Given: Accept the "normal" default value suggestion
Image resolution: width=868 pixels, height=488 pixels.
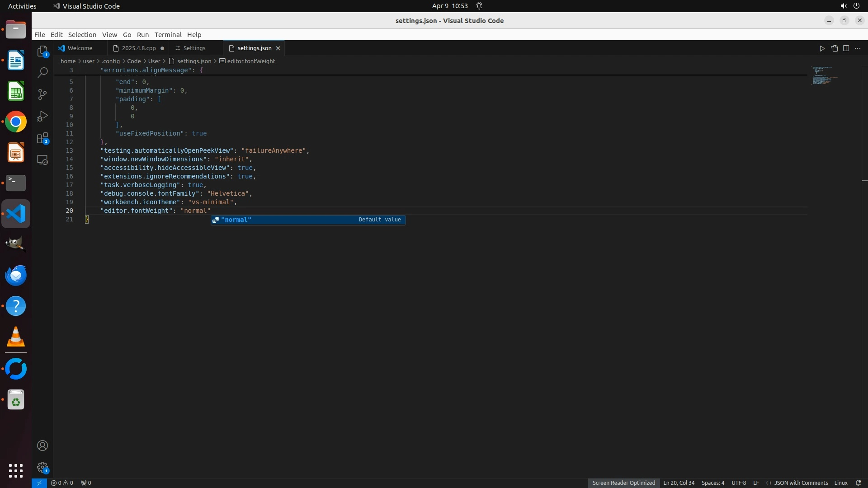Looking at the screenshot, I should [307, 220].
